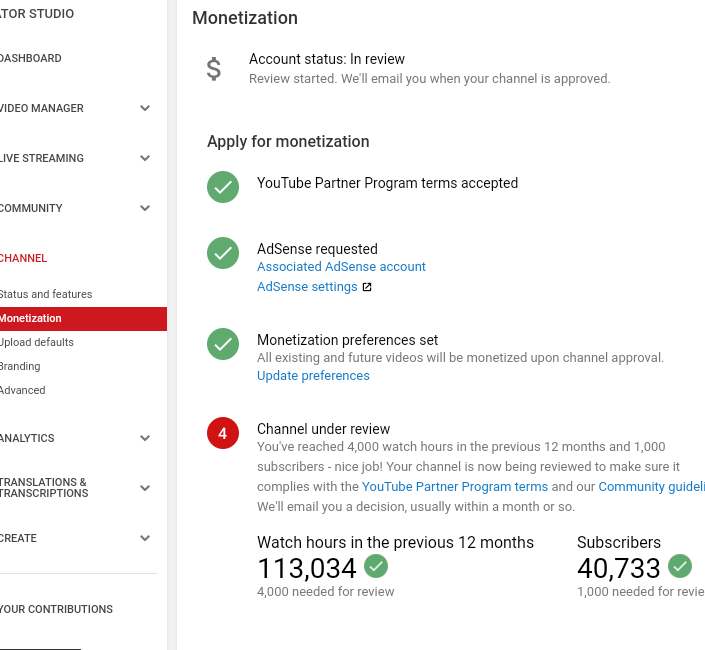The height and width of the screenshot is (650, 705).
Task: Click 'Monetization preferences set' text
Action: 348,340
